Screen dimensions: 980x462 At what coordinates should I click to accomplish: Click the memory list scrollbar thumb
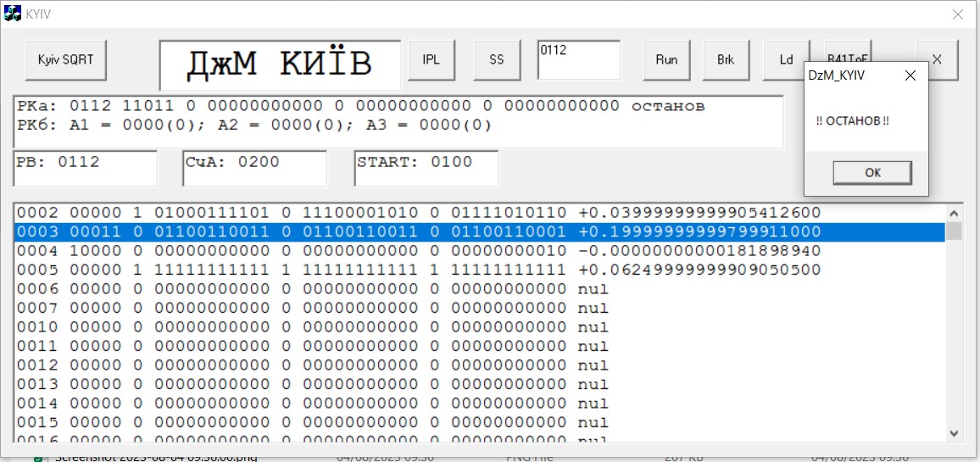click(954, 231)
